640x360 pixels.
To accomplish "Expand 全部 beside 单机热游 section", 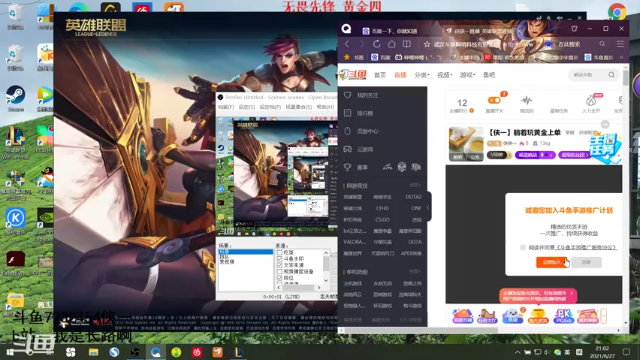I will pyautogui.click(x=415, y=271).
